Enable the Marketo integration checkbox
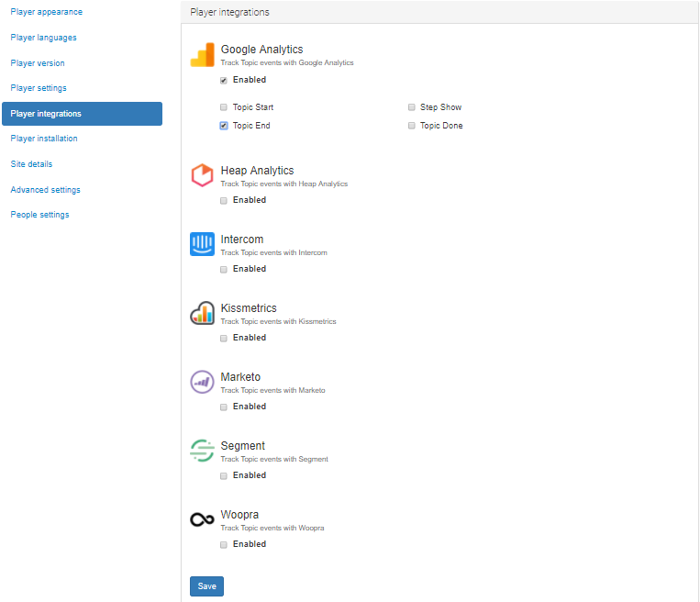This screenshot has width=700, height=602. [x=224, y=407]
